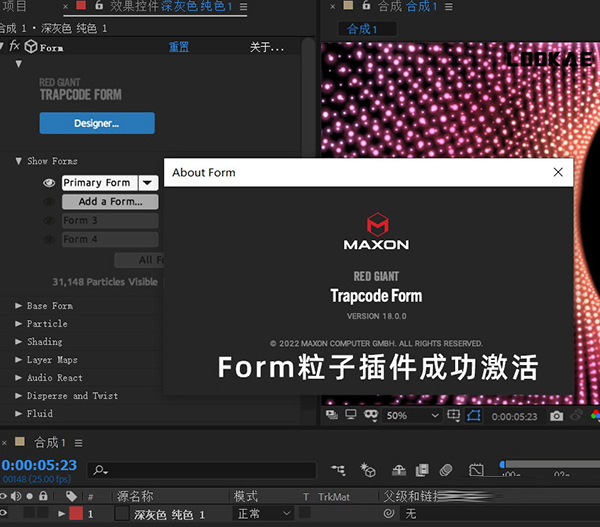
Task: Close the About Form dialog
Action: 558,172
